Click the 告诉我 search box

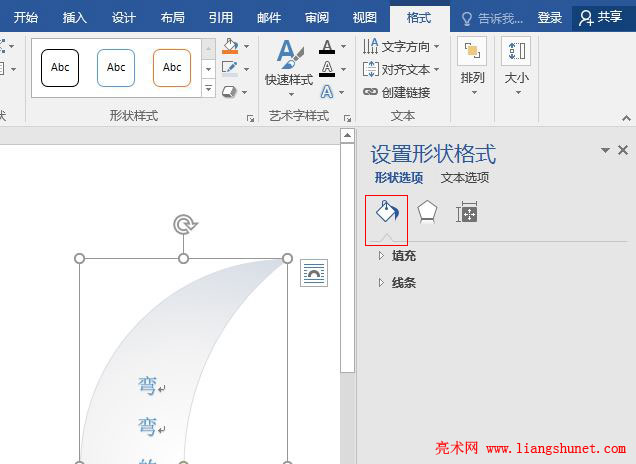(x=492, y=18)
